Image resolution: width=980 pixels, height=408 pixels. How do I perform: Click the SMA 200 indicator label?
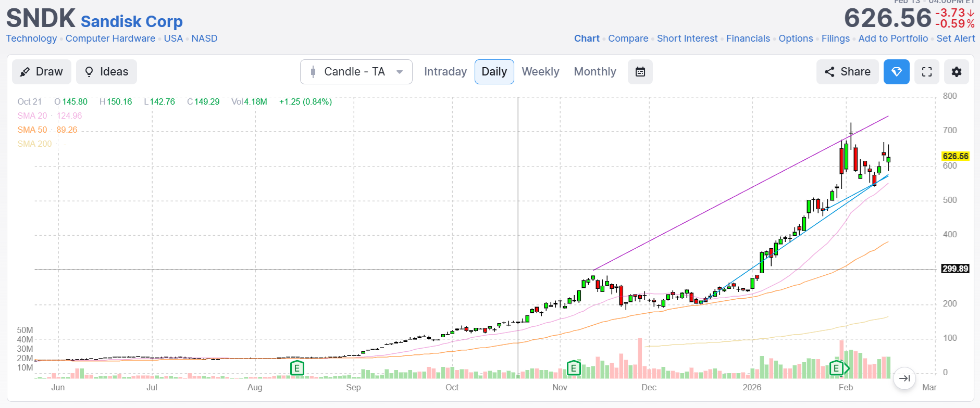click(x=34, y=144)
